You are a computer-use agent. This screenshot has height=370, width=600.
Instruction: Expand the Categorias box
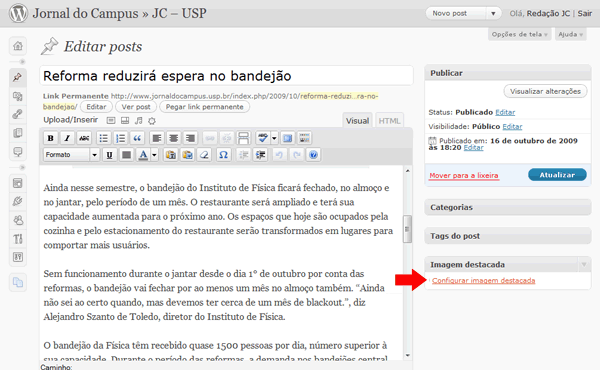coord(508,207)
